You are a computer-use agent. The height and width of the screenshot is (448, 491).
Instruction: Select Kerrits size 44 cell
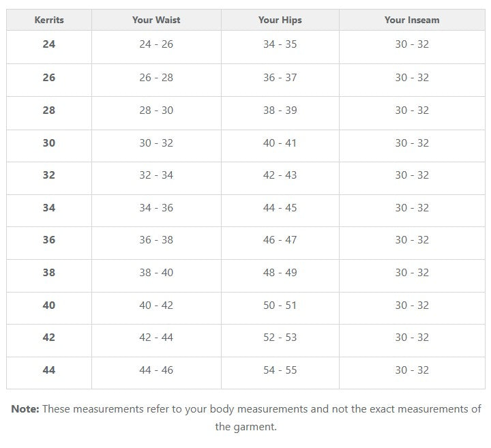tap(49, 370)
